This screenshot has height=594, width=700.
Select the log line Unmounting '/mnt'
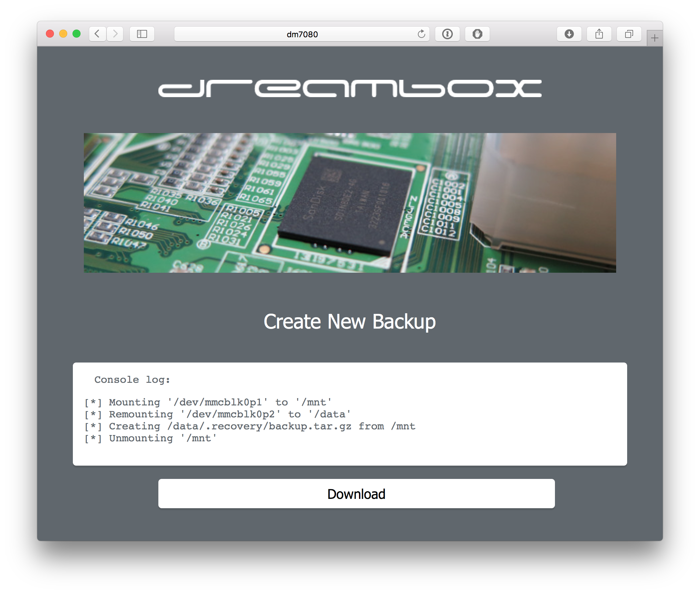150,438
